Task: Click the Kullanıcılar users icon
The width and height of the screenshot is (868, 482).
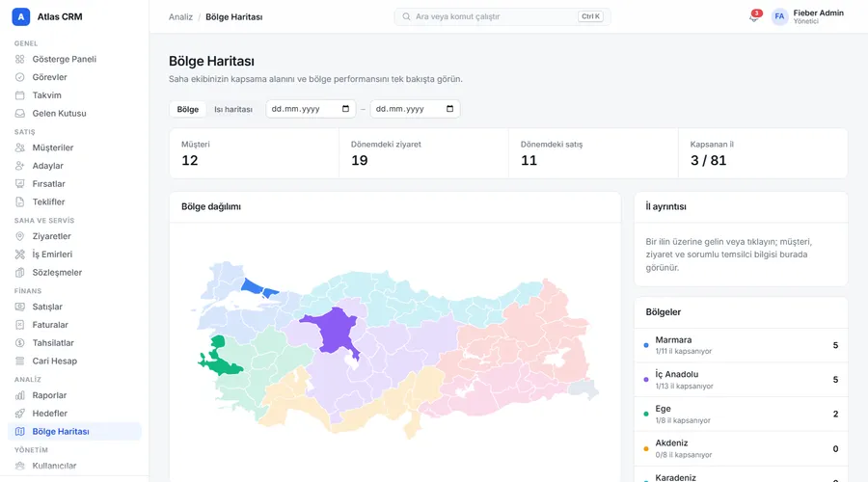Action: click(20, 466)
